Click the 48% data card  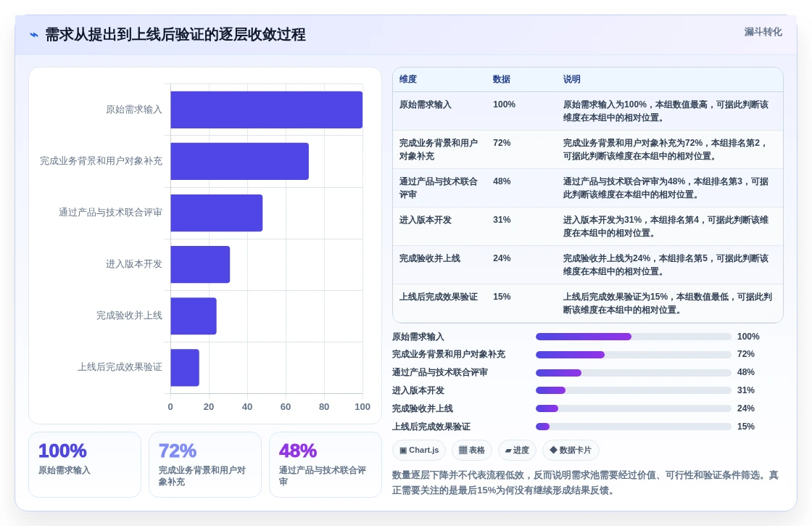click(x=326, y=465)
